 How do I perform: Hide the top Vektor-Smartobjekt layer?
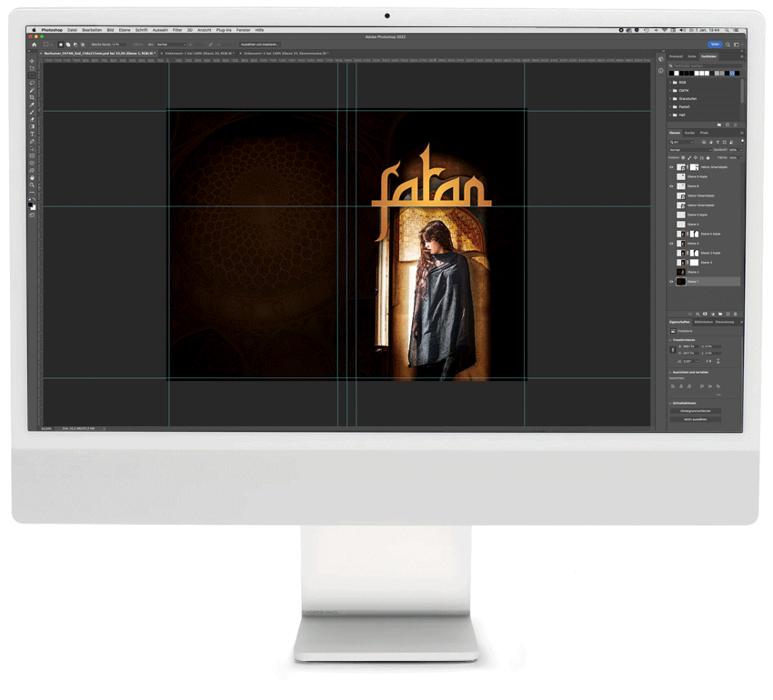click(x=672, y=167)
